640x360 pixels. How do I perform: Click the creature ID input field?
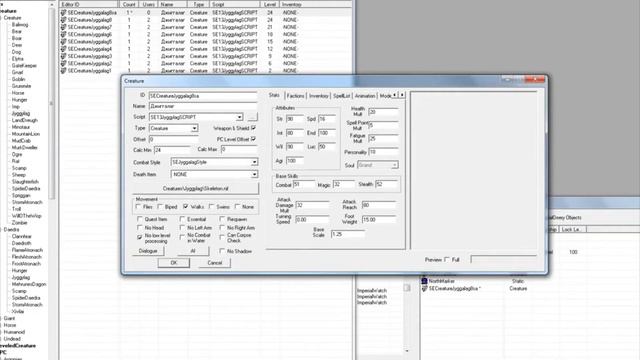click(203, 96)
